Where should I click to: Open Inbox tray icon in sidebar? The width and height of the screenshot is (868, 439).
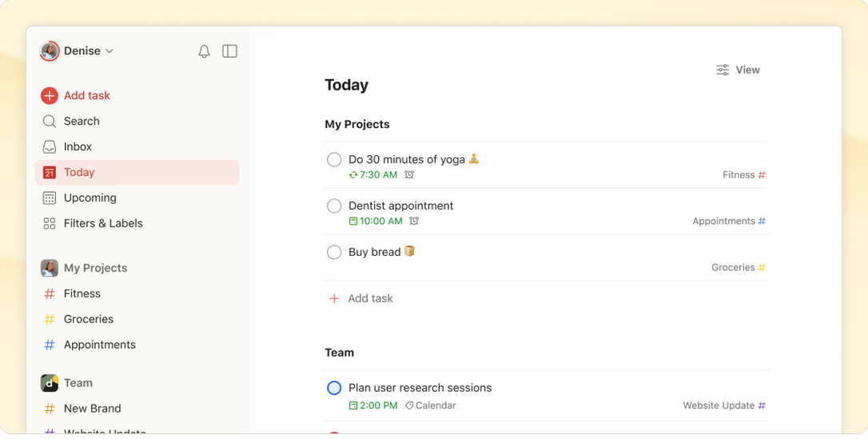tap(50, 146)
